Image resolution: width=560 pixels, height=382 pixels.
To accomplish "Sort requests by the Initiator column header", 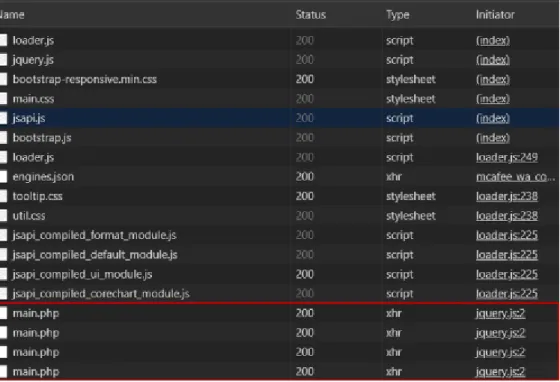I will click(x=495, y=15).
